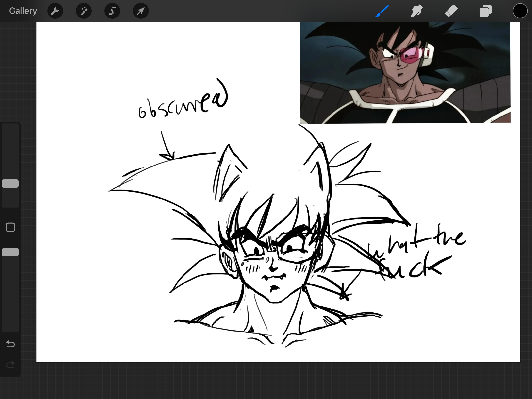Return to the Gallery
Screen dimensions: 532x399
pyautogui.click(x=23, y=11)
